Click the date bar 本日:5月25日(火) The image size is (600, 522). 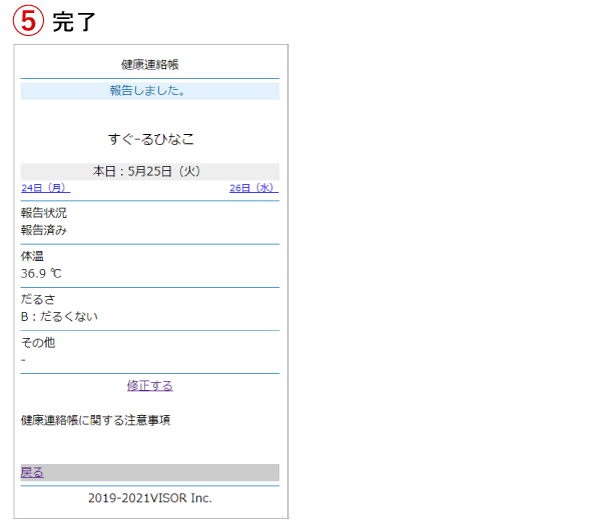click(x=150, y=171)
